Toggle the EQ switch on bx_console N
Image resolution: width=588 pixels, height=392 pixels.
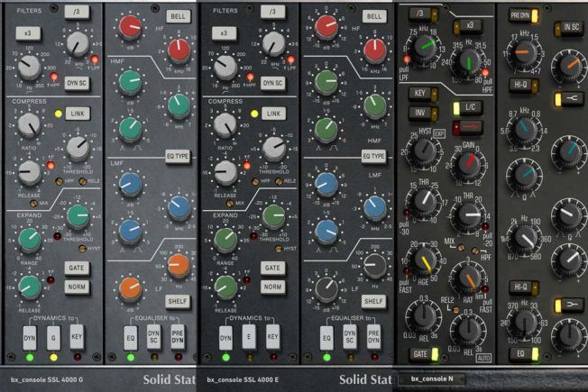tap(524, 354)
